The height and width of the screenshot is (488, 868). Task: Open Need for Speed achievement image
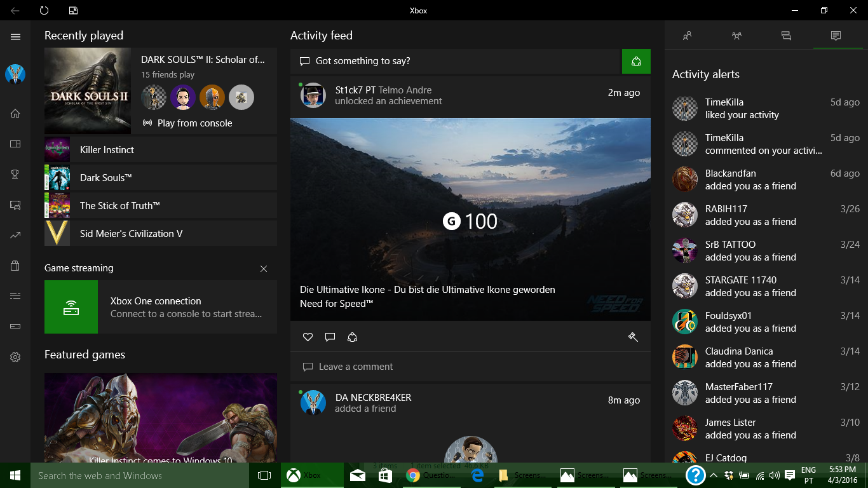pos(470,219)
